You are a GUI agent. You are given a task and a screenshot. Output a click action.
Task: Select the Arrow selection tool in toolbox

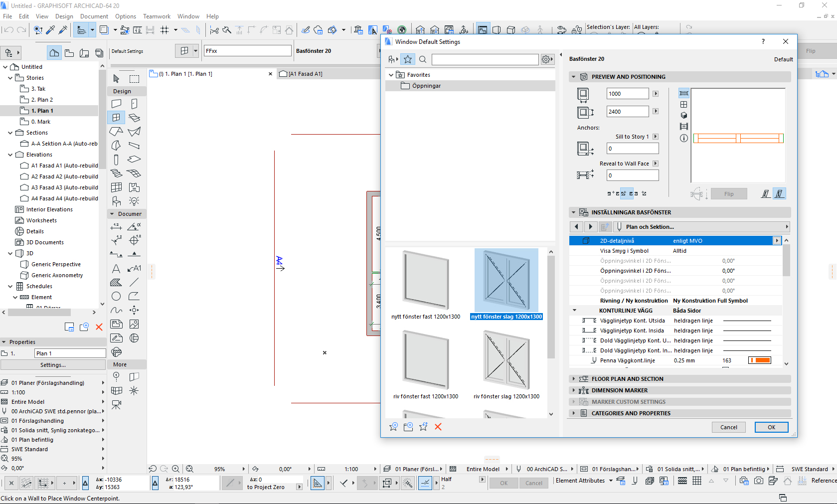[x=116, y=79]
